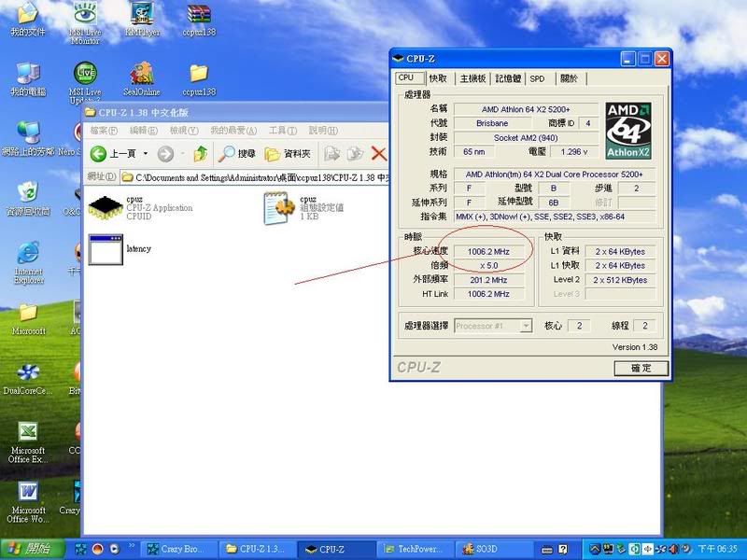Click the green Back arrow in Explorer
This screenshot has width=747, height=560.
coord(99,154)
